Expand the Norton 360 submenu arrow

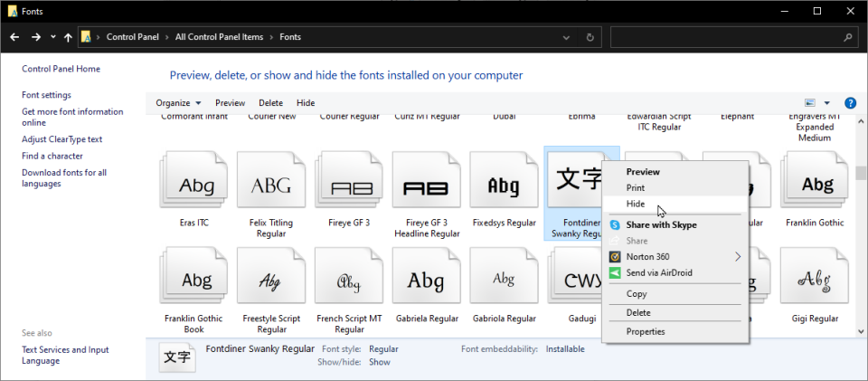point(738,257)
